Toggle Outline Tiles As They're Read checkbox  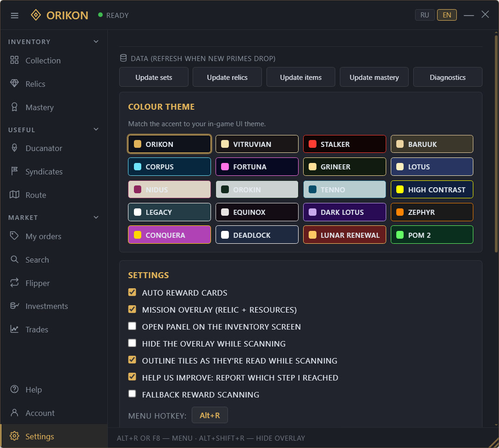pyautogui.click(x=132, y=360)
